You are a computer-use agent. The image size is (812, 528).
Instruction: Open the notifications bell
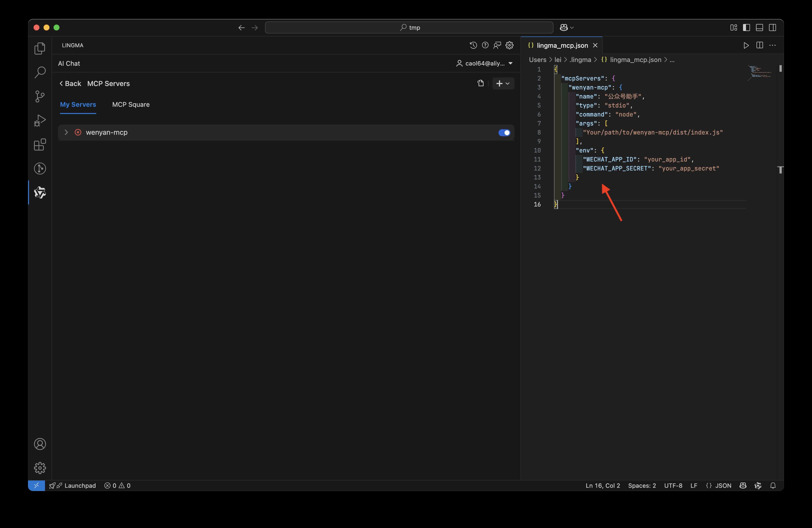tap(773, 485)
